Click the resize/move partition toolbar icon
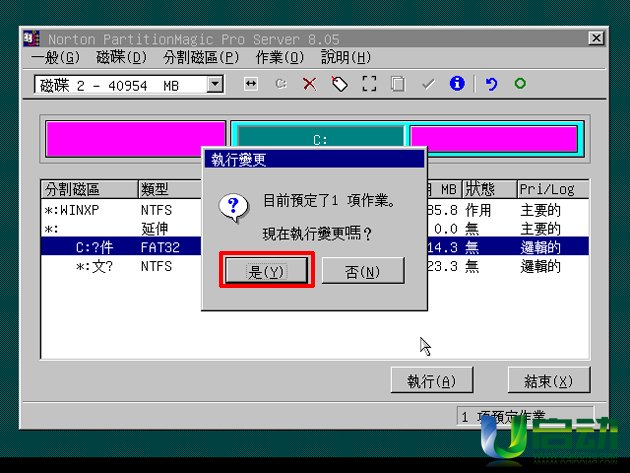The image size is (630, 473). (x=251, y=85)
